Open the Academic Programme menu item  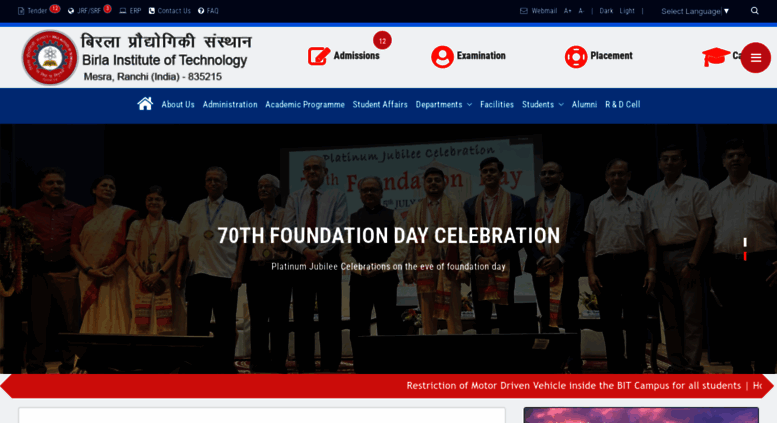click(x=305, y=105)
